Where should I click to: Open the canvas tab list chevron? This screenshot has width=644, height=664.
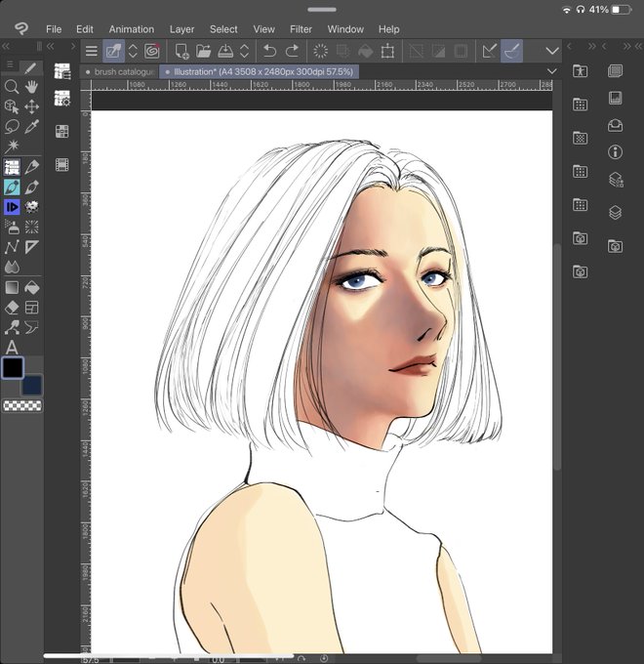click(x=551, y=70)
